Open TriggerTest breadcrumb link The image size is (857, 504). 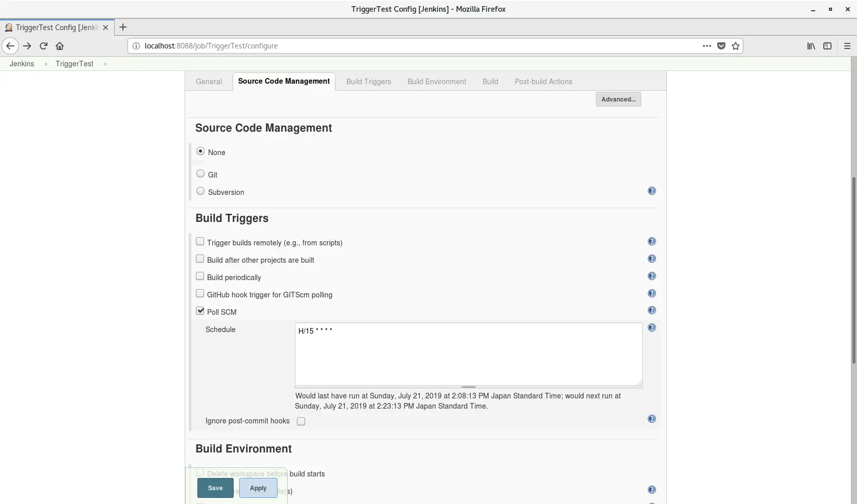pos(74,64)
